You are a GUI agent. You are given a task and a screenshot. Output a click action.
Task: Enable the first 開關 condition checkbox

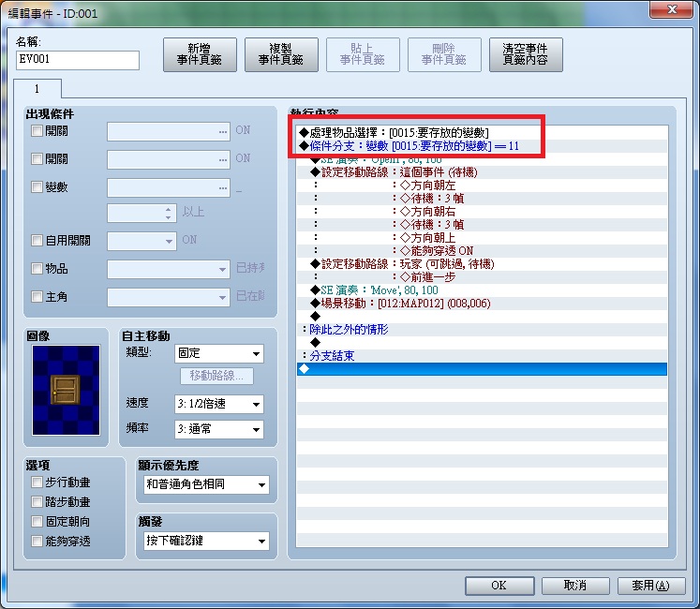[x=37, y=131]
